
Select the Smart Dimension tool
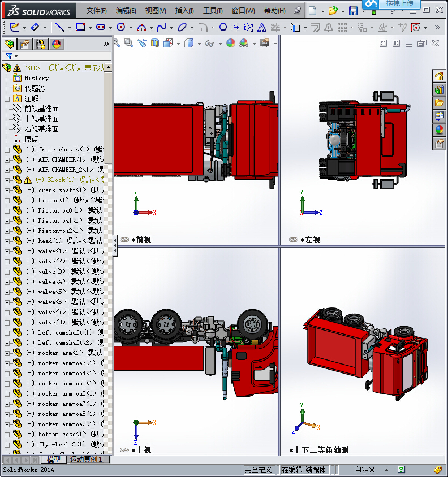click(35, 27)
